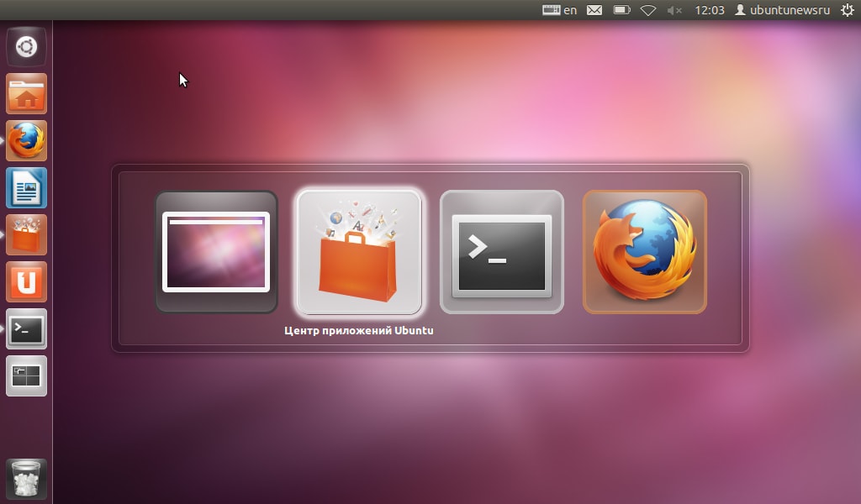Select Terminal in the app switcher
This screenshot has height=504, width=861.
click(502, 252)
